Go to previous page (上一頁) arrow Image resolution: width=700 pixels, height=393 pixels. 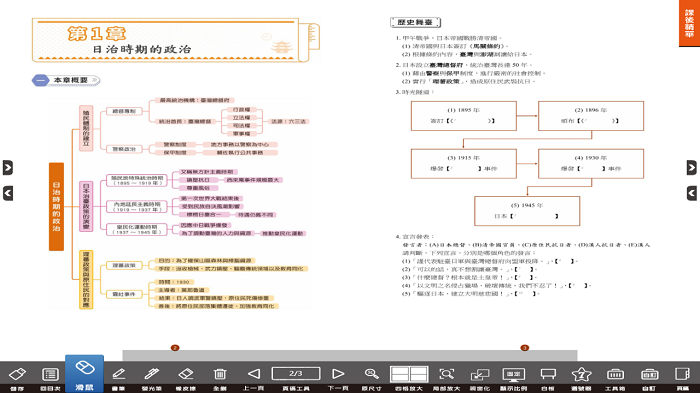[x=254, y=374]
